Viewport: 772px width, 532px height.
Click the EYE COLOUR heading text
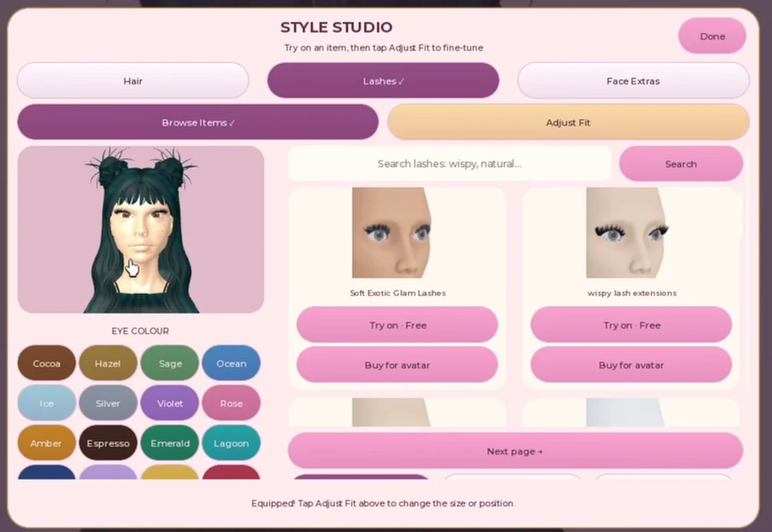140,331
